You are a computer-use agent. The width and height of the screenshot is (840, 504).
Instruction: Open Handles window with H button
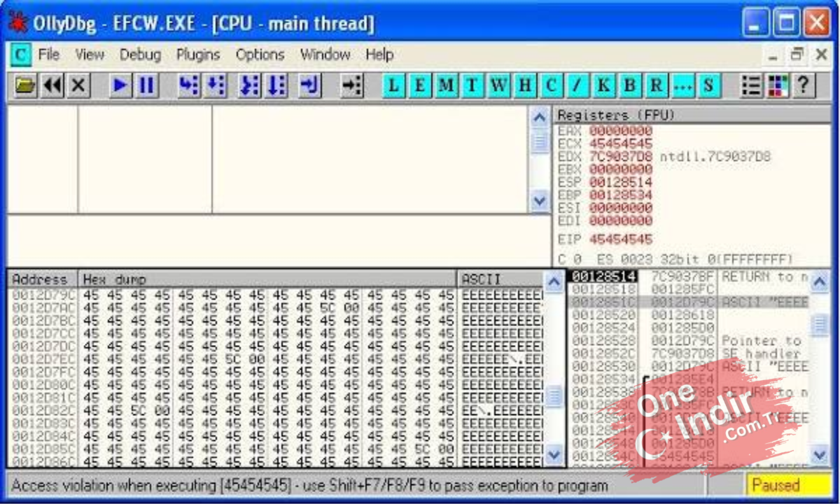524,85
